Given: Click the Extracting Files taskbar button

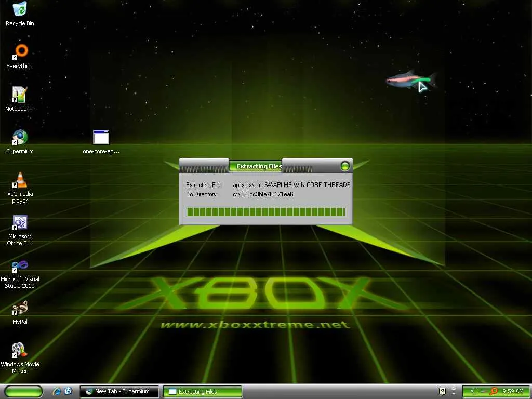Looking at the screenshot, I should (203, 392).
